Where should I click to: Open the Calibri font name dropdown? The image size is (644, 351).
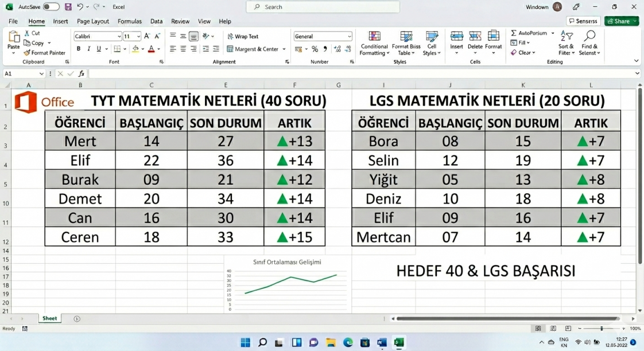(x=118, y=36)
